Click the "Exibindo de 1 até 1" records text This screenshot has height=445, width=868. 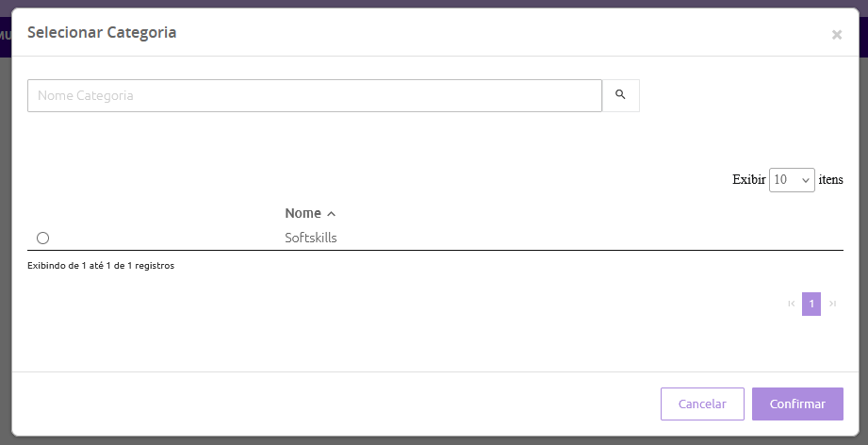(101, 266)
